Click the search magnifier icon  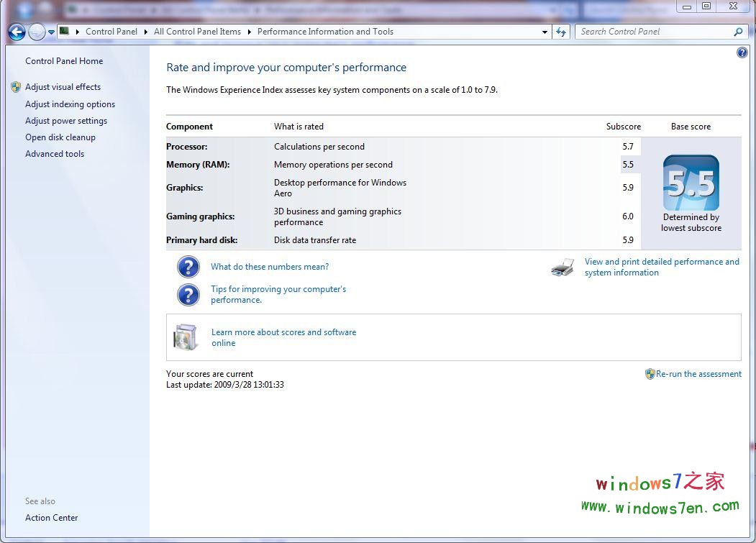point(738,32)
